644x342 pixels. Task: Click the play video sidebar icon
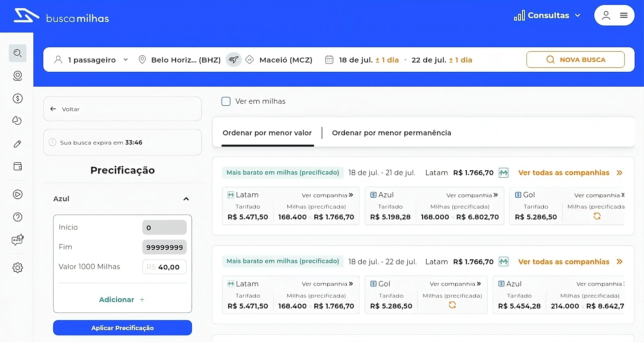click(17, 195)
